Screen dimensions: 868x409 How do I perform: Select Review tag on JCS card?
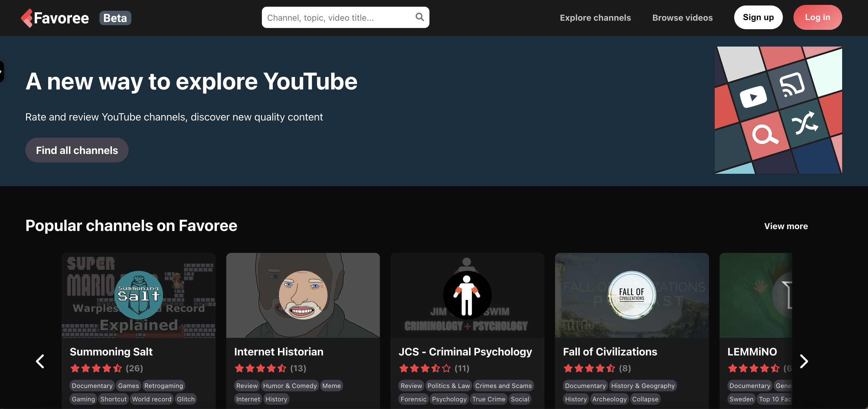tap(411, 385)
